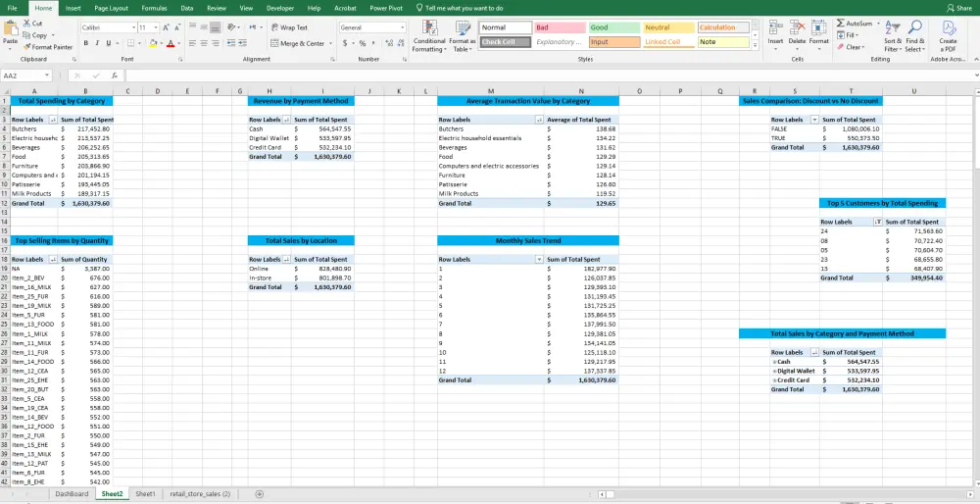
Task: Switch to the Insert ribbon tab
Action: tap(73, 8)
